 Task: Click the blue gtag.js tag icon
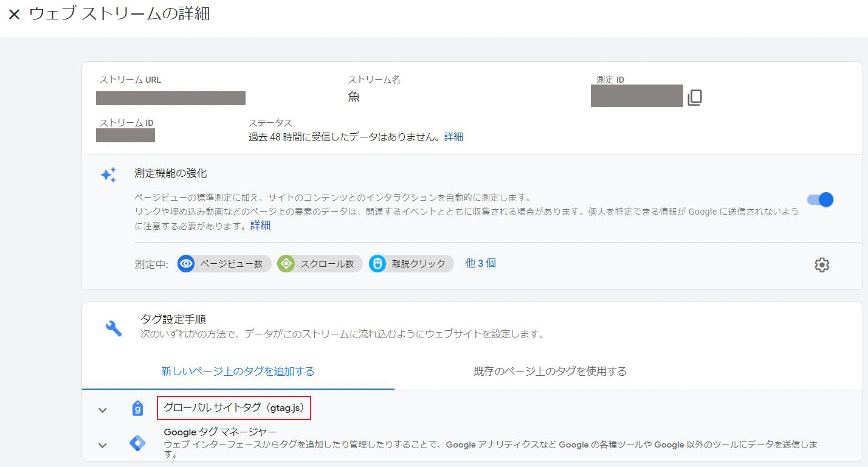[x=138, y=409]
